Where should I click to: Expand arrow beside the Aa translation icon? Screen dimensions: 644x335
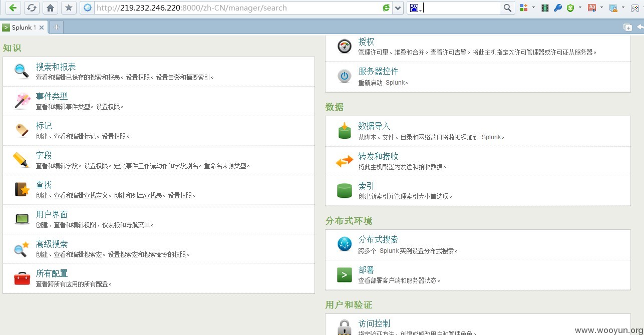click(x=601, y=8)
